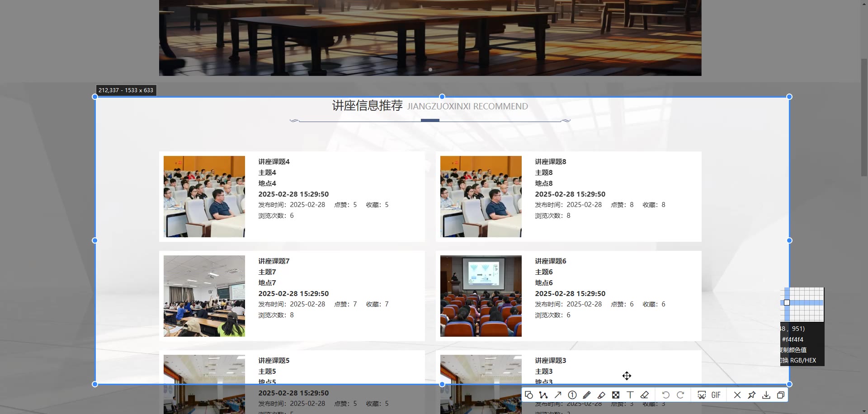This screenshot has height=414, width=868.
Task: Click the 讲座课题7 date 2025-02-28 15:29:50
Action: pos(293,294)
